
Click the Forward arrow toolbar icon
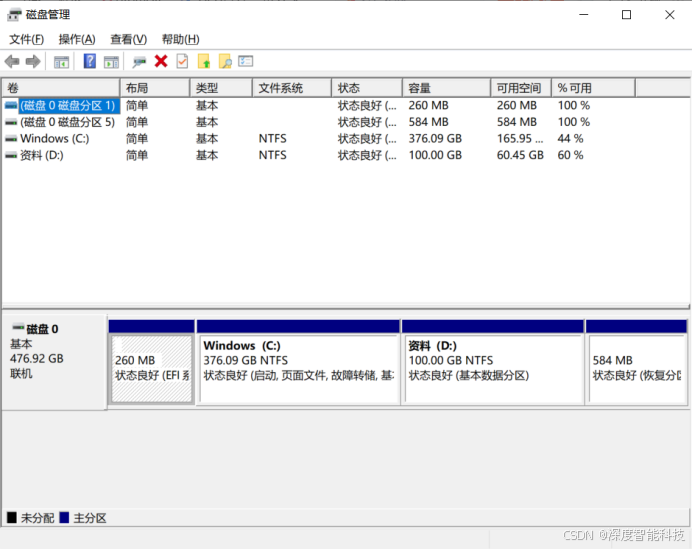(33, 61)
